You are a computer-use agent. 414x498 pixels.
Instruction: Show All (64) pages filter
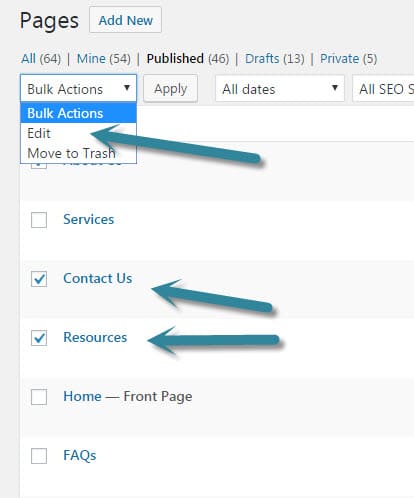(x=41, y=59)
